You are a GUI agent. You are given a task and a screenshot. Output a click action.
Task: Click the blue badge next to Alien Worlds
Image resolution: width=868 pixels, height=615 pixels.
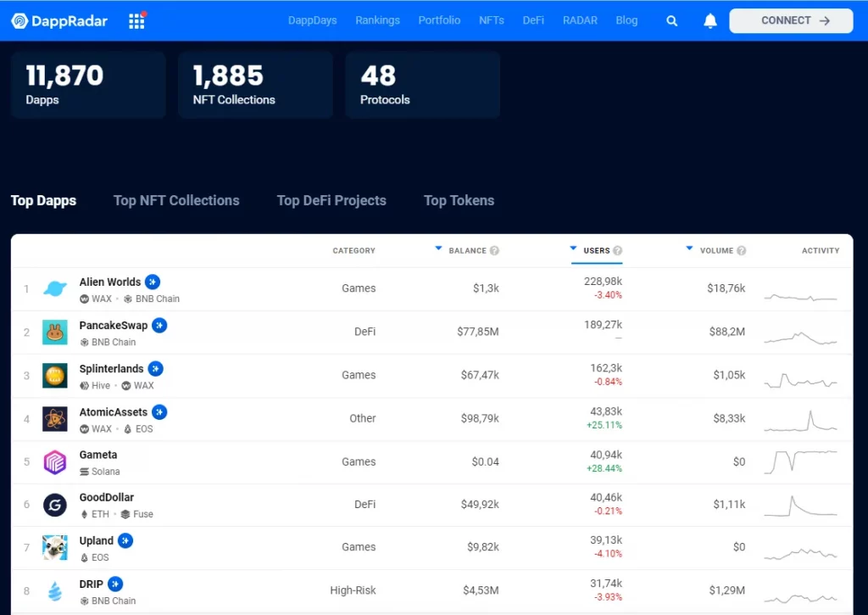click(153, 282)
